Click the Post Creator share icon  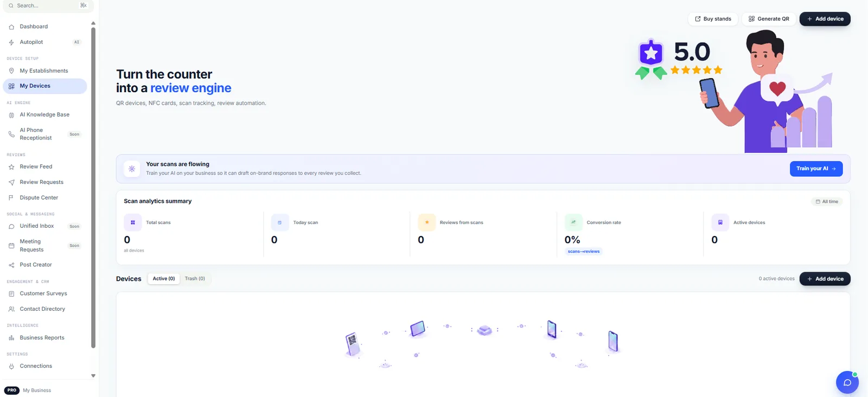pyautogui.click(x=11, y=265)
